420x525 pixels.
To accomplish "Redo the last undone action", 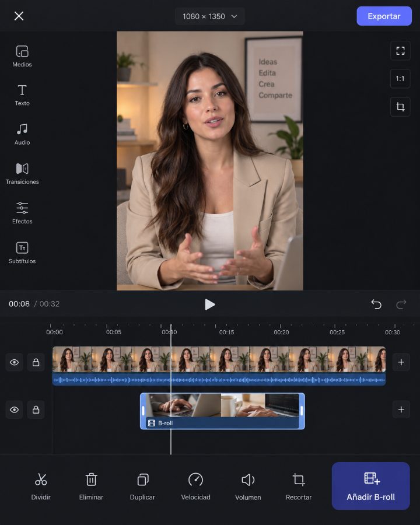I will click(401, 304).
